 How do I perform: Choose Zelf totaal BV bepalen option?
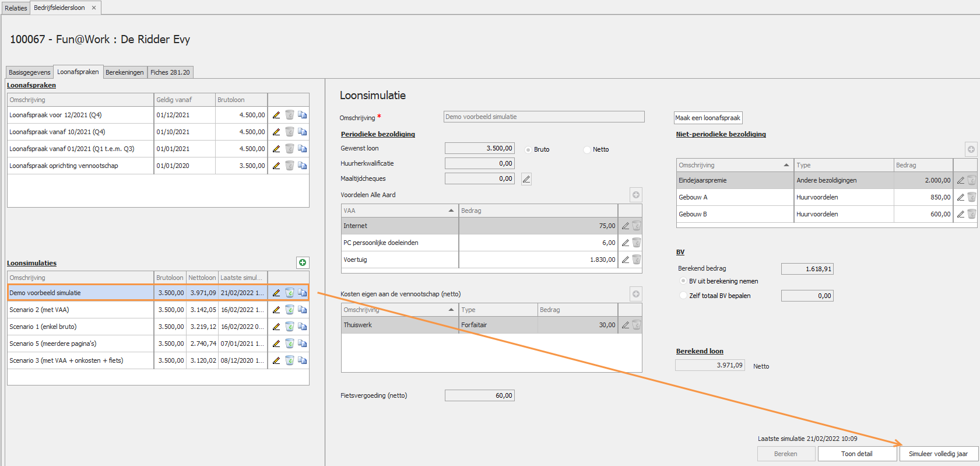click(683, 296)
